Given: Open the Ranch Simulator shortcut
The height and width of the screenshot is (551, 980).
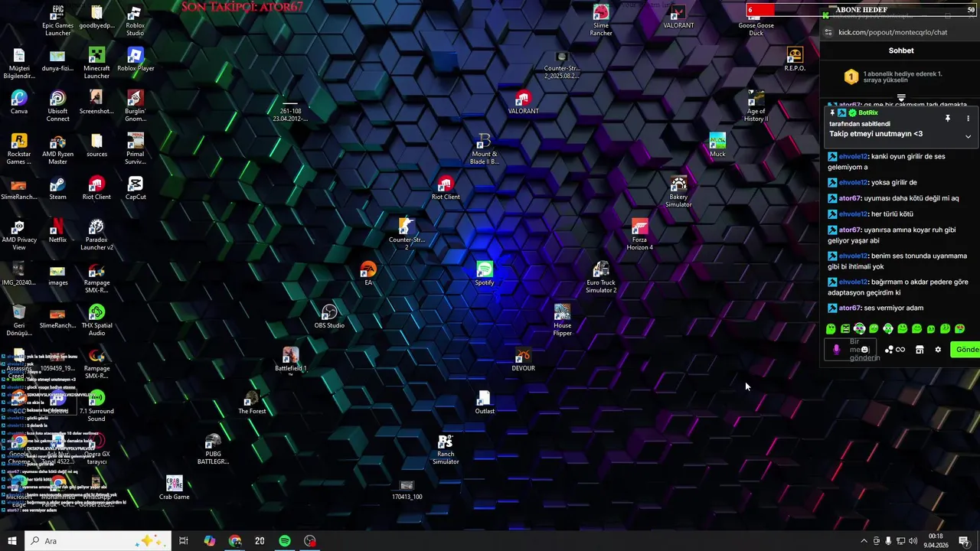Looking at the screenshot, I should 446,448.
